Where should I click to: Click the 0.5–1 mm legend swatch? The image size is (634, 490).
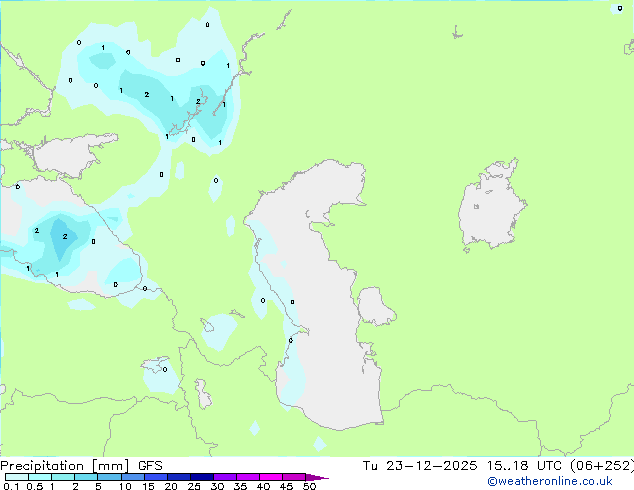pyautogui.click(x=40, y=477)
